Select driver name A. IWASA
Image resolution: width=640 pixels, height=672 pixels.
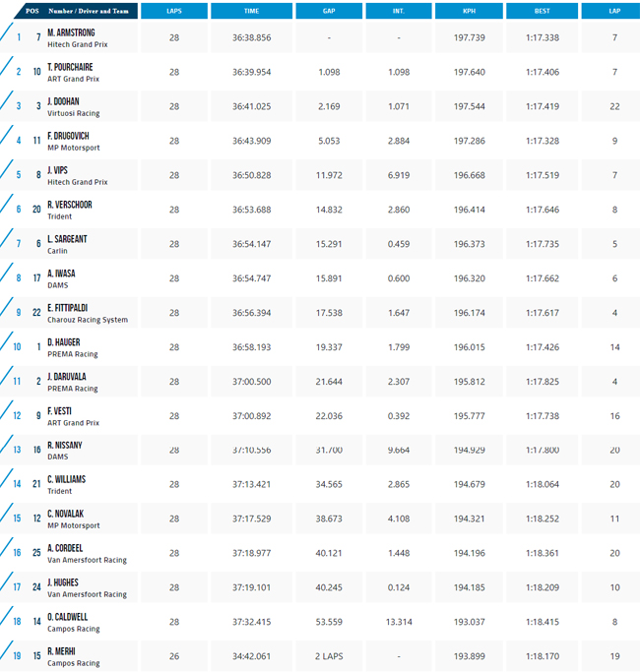click(x=61, y=274)
